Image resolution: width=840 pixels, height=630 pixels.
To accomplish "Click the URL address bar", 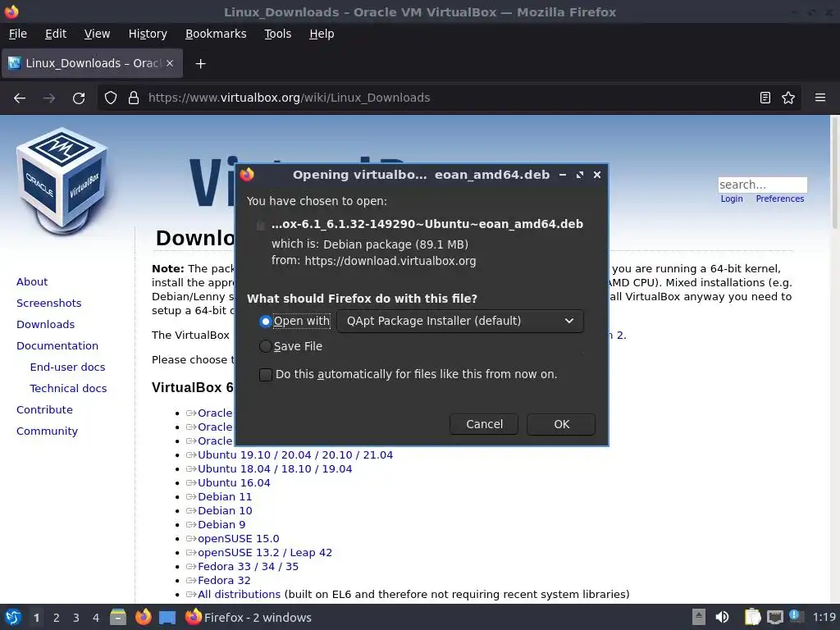I will [x=449, y=98].
